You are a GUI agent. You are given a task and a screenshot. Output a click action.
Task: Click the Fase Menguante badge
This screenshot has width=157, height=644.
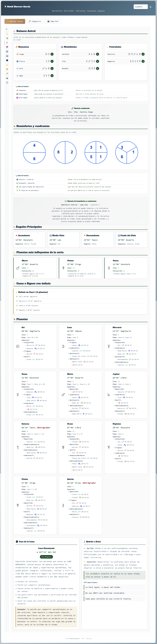(x=46, y=557)
